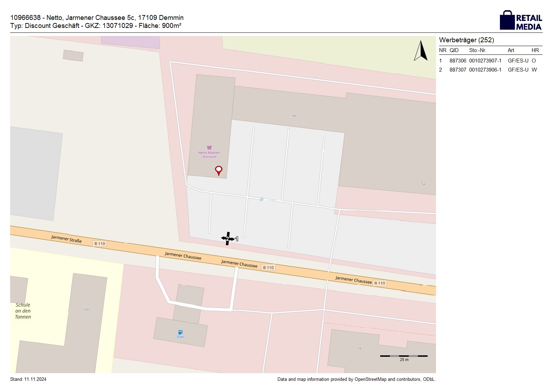Click the red location pin on Netto building

(x=219, y=170)
